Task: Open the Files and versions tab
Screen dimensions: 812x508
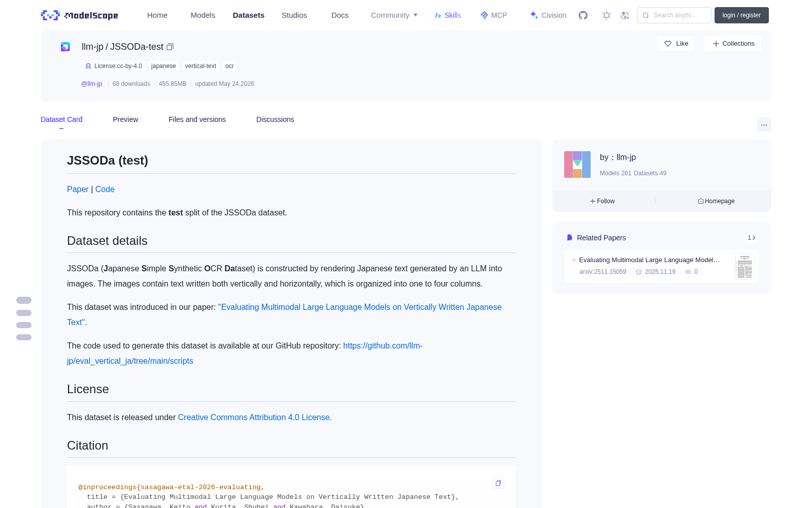Action: point(197,119)
